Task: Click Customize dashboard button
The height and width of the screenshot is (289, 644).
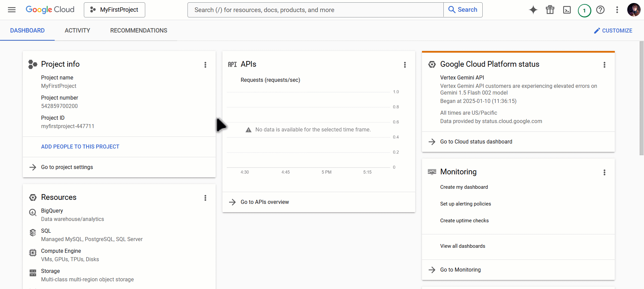Action: point(613,31)
